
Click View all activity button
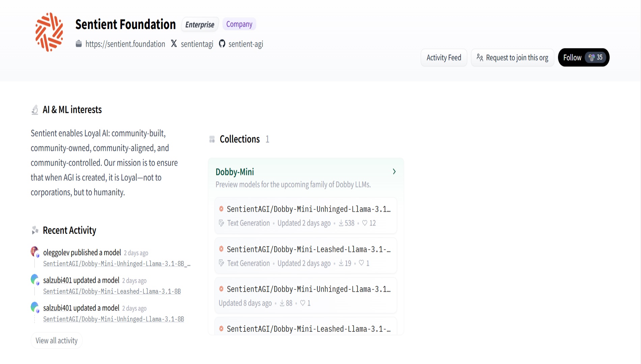(x=57, y=341)
